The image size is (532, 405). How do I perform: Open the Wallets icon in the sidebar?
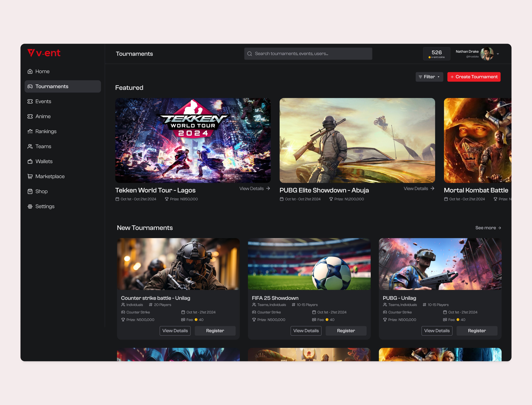pyautogui.click(x=30, y=161)
